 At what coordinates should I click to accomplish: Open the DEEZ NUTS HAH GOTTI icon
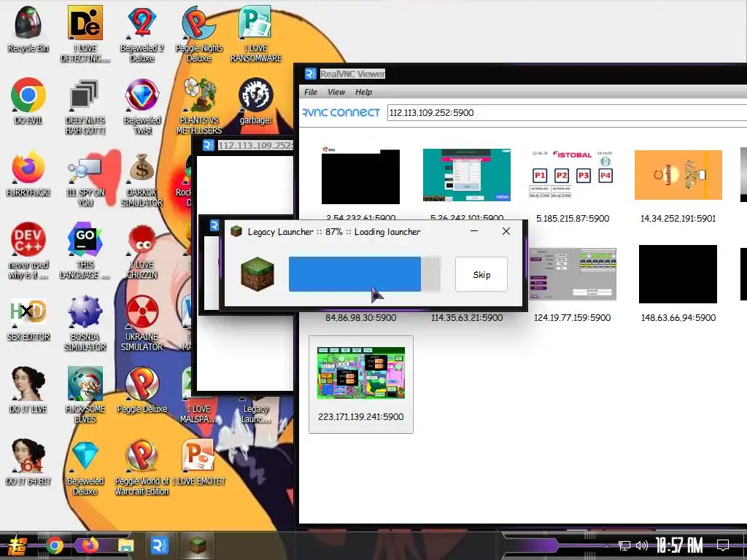[85, 106]
